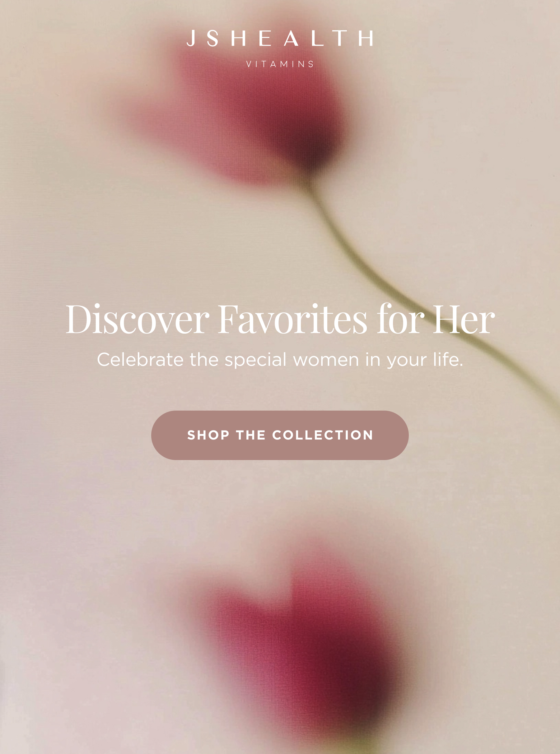
Task: Click the JSHEALTH logo wordmark
Action: [x=280, y=38]
